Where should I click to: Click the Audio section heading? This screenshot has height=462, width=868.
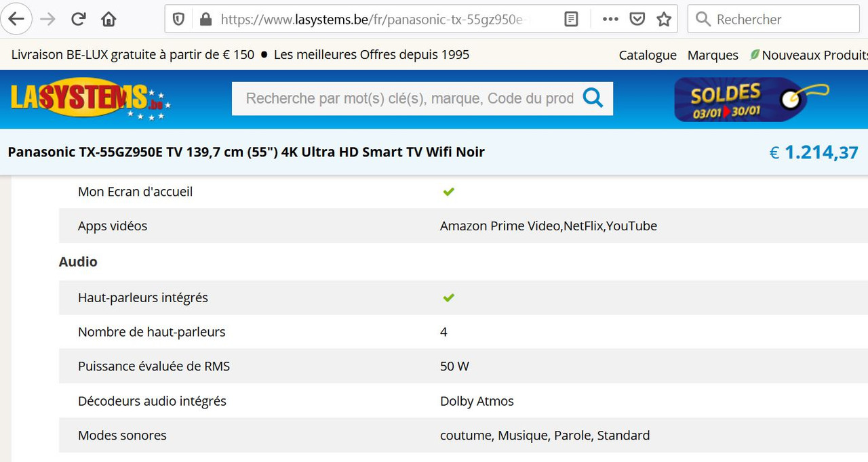78,261
